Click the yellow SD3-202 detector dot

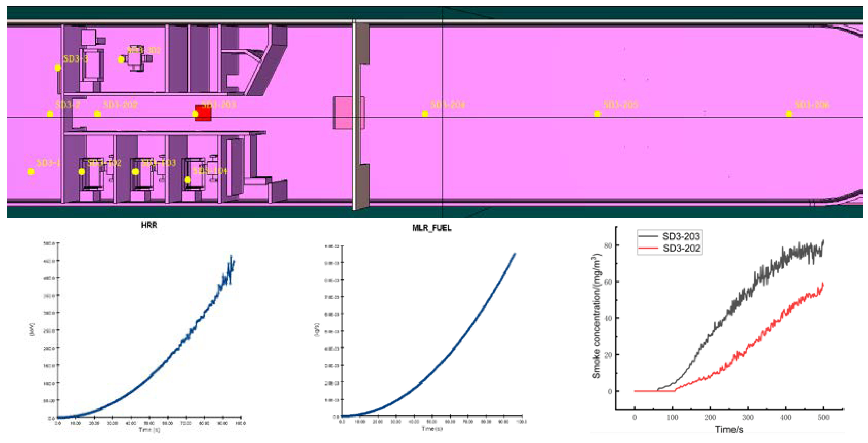tap(97, 114)
